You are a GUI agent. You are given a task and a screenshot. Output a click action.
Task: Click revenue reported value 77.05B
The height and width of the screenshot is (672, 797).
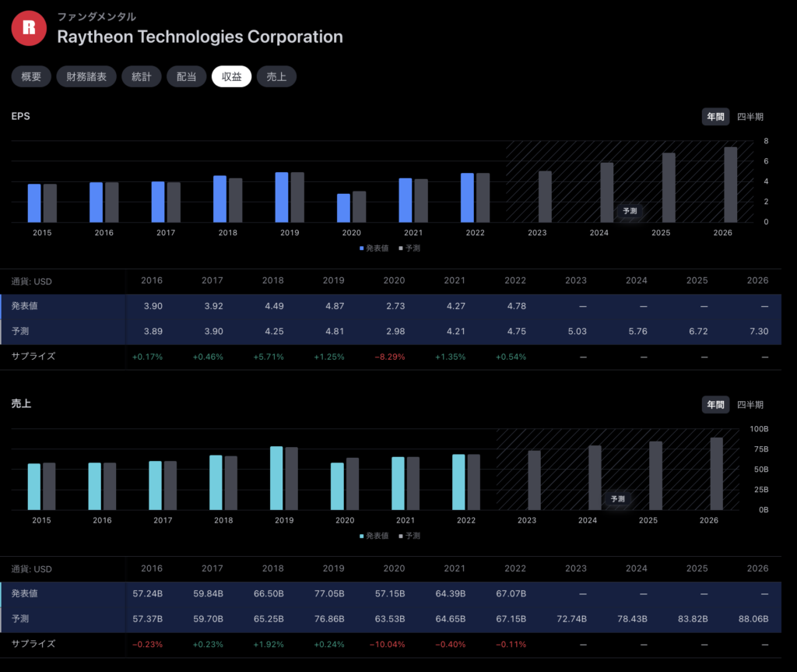(329, 593)
